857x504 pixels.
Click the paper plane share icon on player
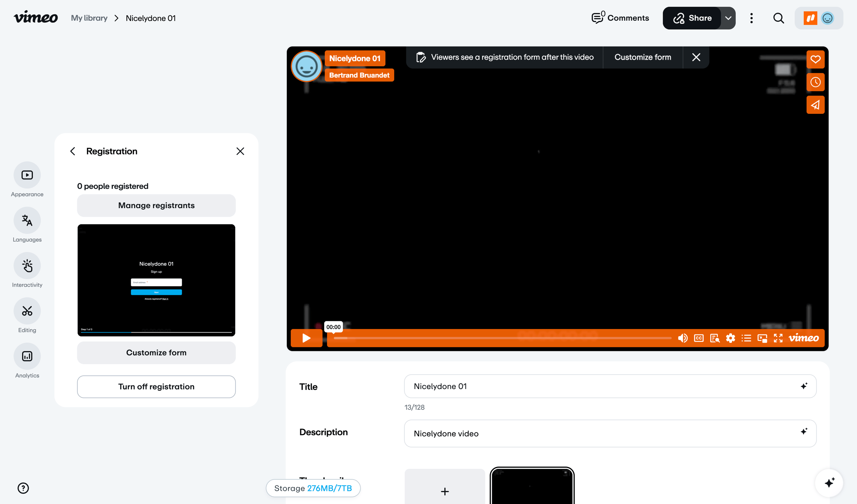click(x=815, y=105)
